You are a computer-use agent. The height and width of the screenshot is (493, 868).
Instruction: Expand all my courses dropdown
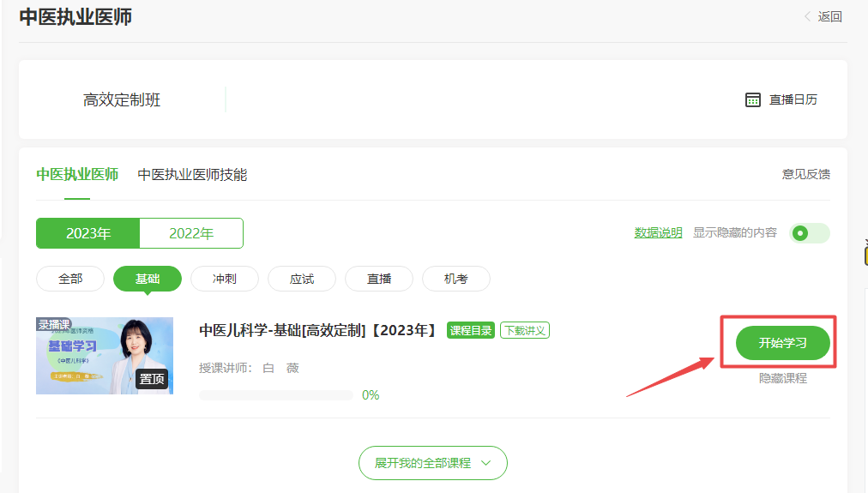point(432,463)
